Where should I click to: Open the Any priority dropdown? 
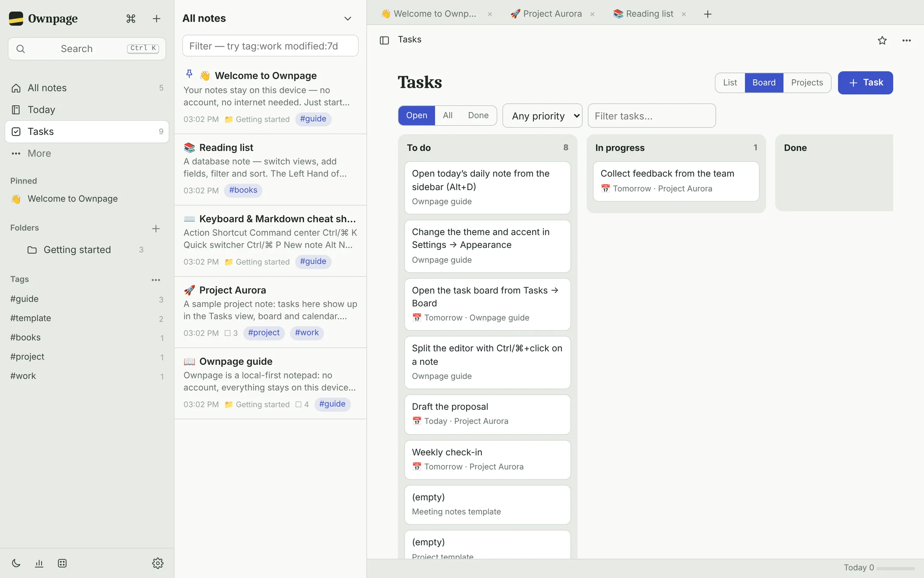pos(542,116)
